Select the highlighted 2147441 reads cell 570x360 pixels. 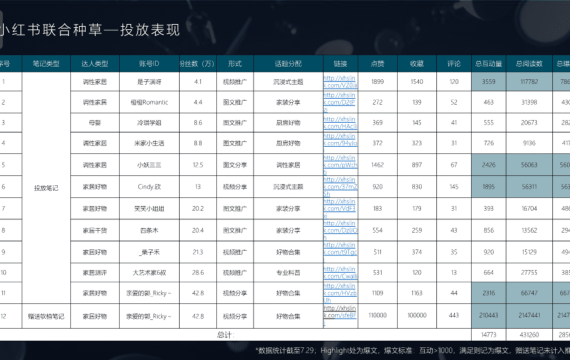(x=529, y=316)
